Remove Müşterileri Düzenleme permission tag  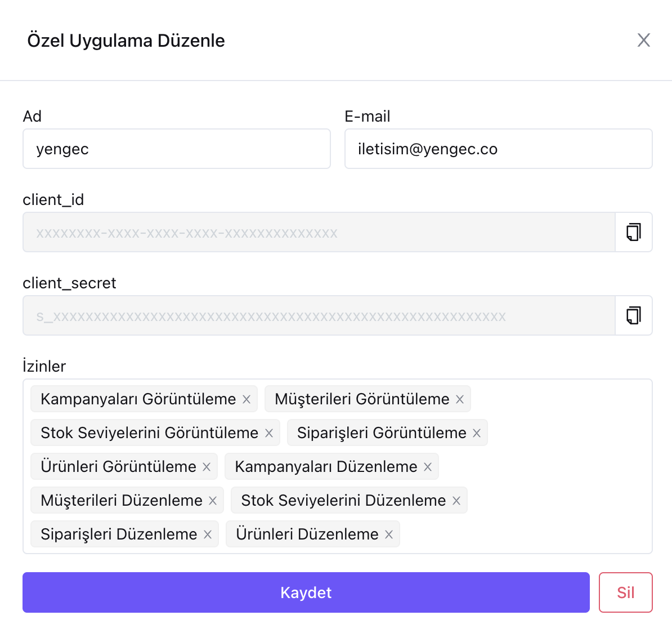click(x=213, y=501)
